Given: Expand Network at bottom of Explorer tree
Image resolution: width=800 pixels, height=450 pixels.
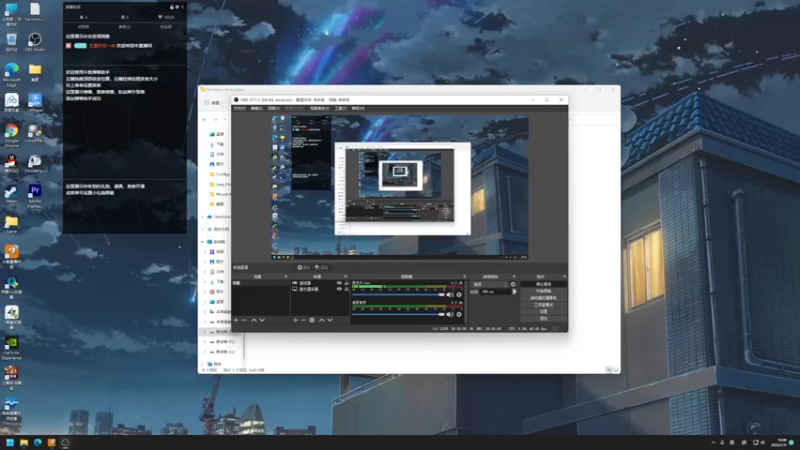Looking at the screenshot, I should [203, 364].
